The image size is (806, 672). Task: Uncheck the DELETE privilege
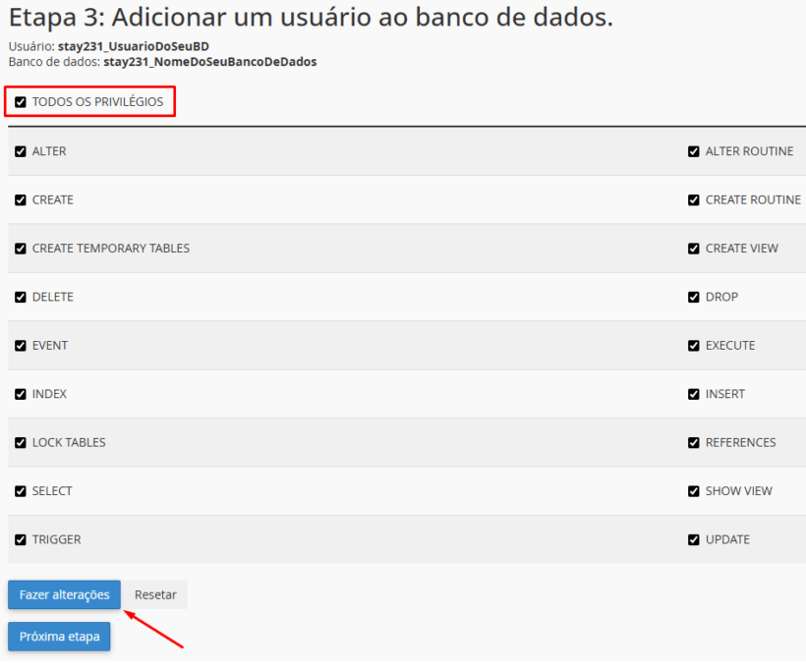21,297
